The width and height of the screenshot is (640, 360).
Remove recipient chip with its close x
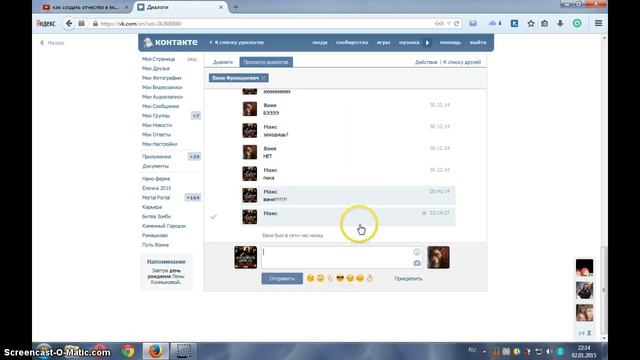(x=264, y=78)
